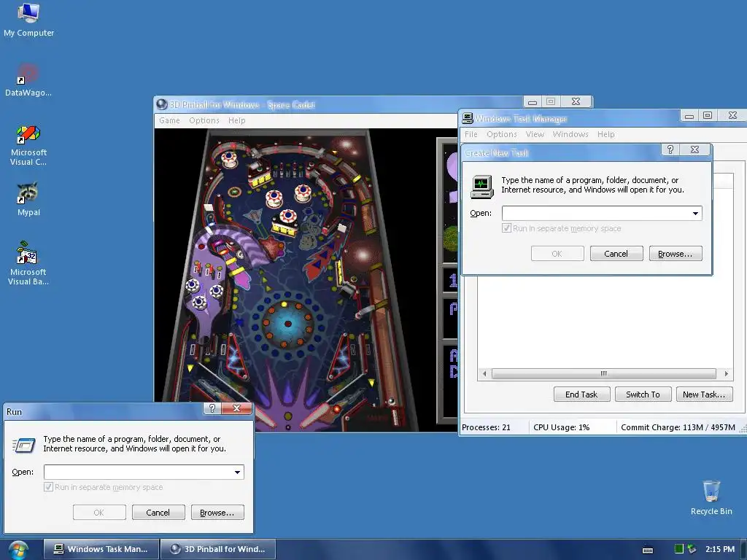The height and width of the screenshot is (560, 747).
Task: Click the right scroll arrow in Task Manager list
Action: click(x=726, y=374)
